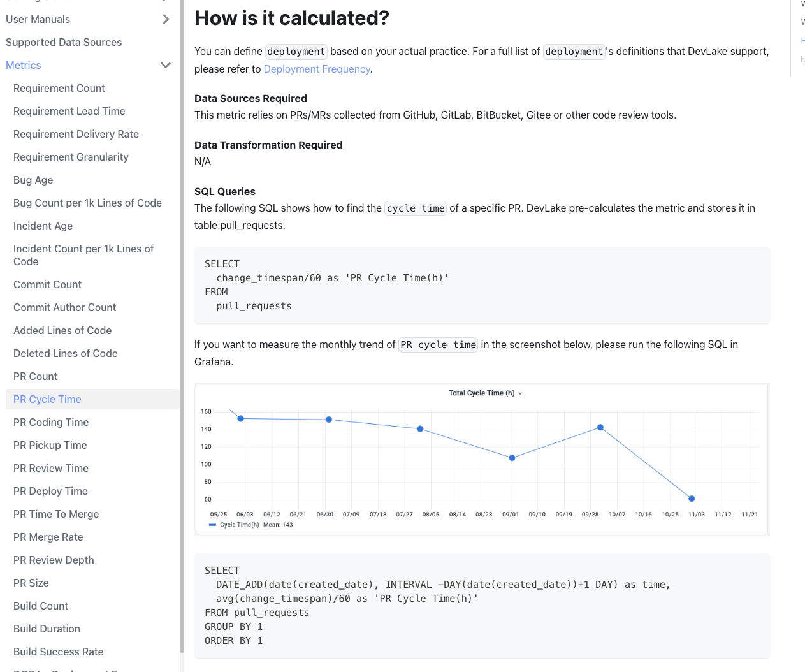Open Total Cycle Time chart dropdown

[x=520, y=393]
